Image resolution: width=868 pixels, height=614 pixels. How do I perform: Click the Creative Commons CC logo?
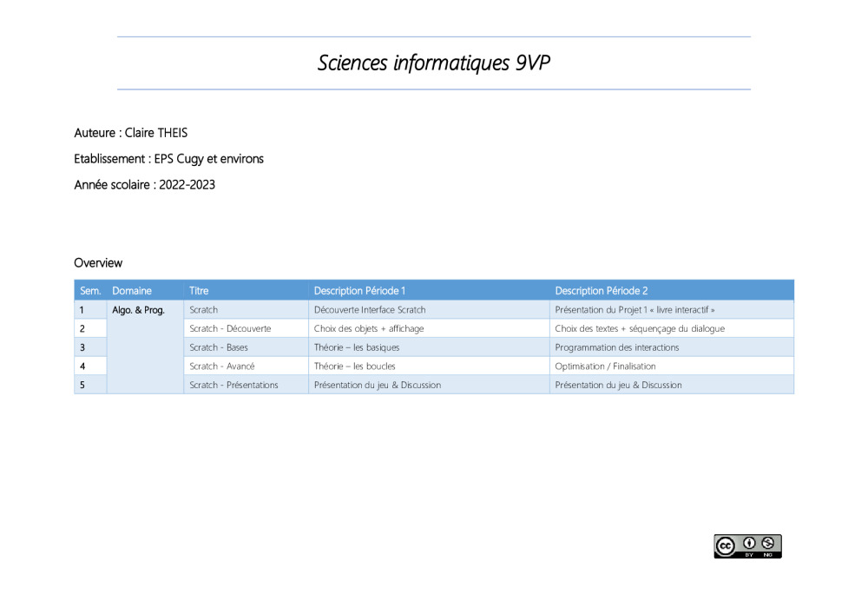pos(726,546)
